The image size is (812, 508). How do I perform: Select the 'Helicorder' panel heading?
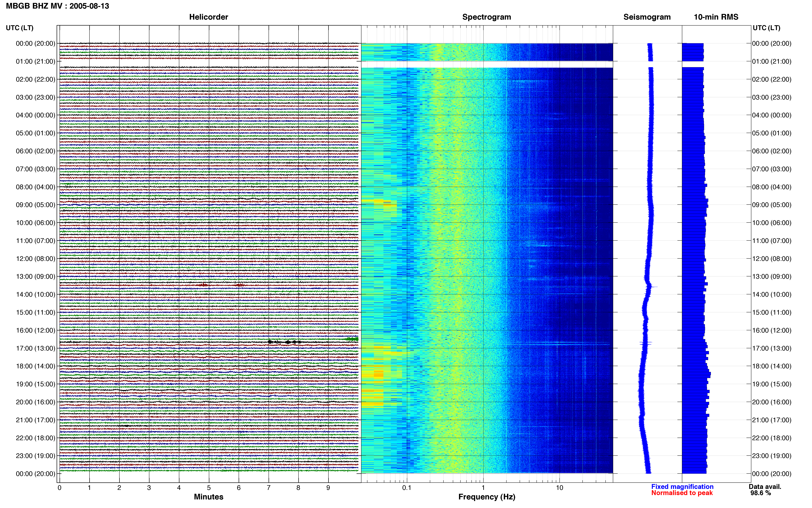point(209,17)
